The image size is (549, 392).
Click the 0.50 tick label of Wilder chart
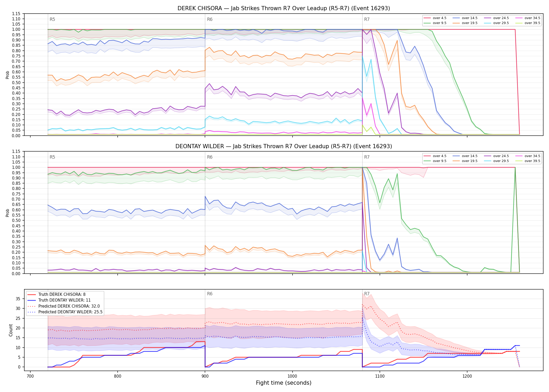tap(16, 220)
